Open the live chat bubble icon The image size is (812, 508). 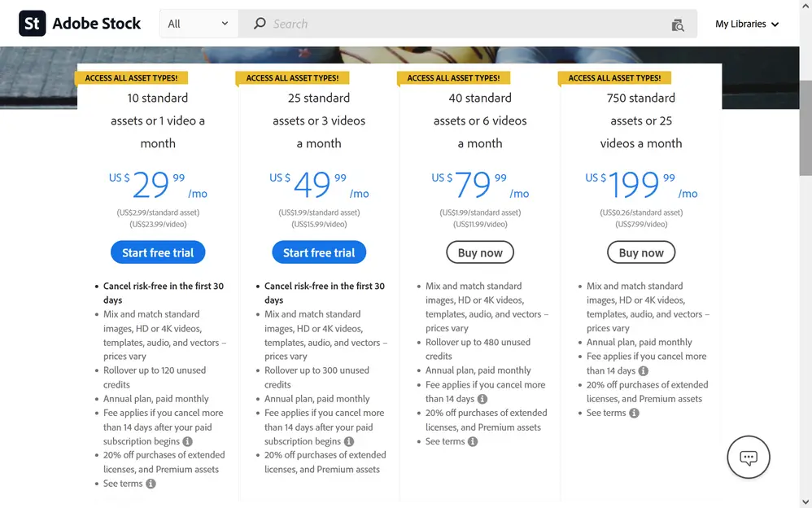pos(749,458)
